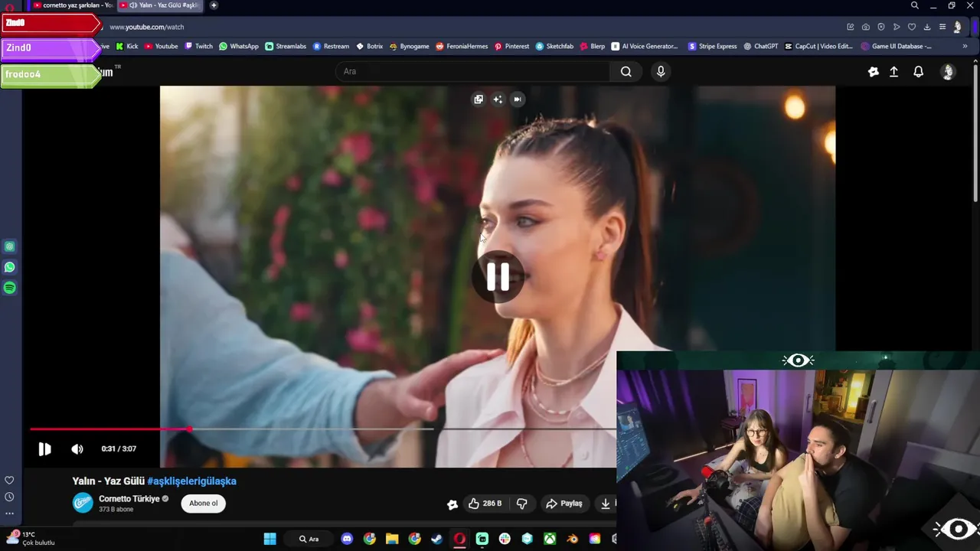This screenshot has width=980, height=551.
Task: Open Opera downloads icon in address bar
Action: point(927,27)
